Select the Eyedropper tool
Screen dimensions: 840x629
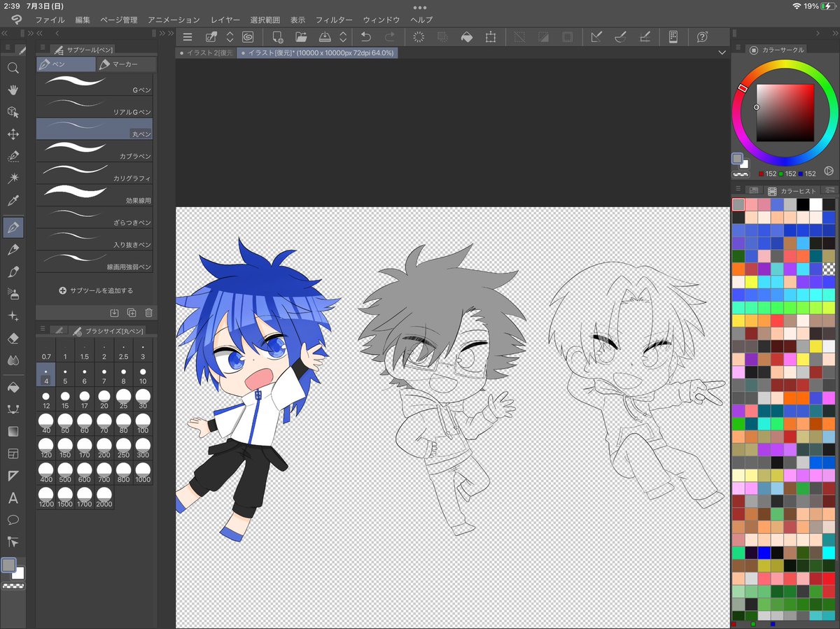13,201
